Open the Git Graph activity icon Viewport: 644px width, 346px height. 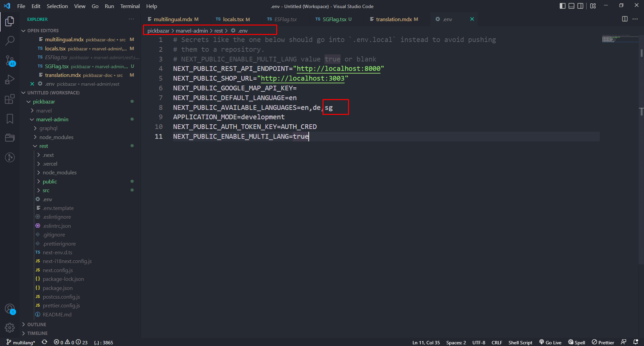pos(10,157)
